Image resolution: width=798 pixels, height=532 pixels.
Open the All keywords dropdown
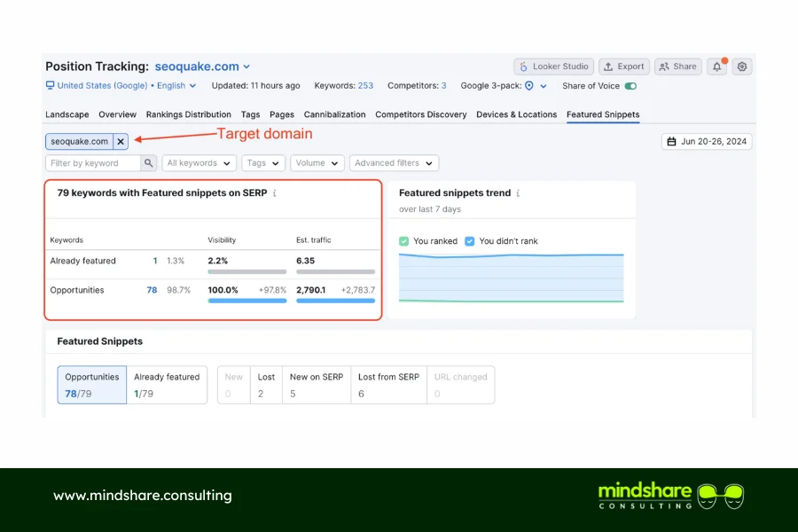199,163
